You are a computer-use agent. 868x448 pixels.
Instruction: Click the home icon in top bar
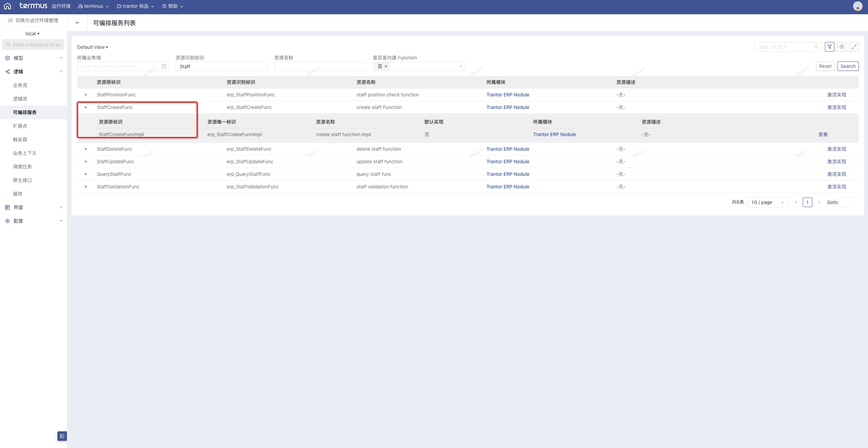coord(7,6)
